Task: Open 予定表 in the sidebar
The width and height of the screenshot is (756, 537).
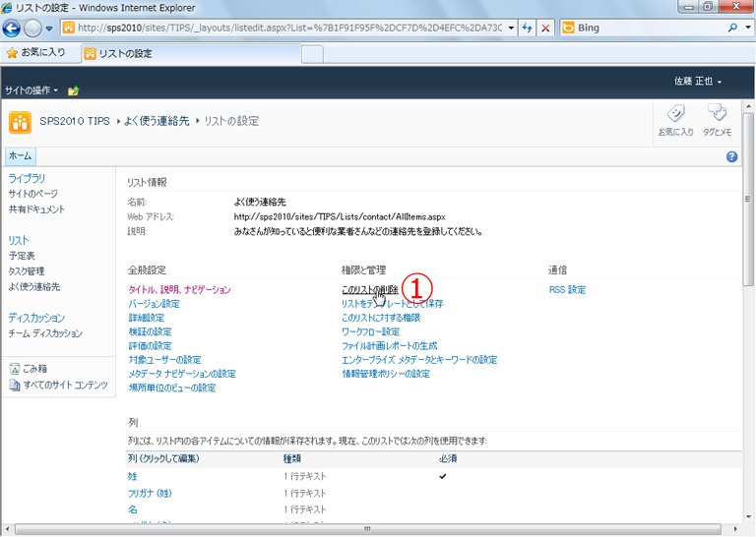Action: point(22,256)
